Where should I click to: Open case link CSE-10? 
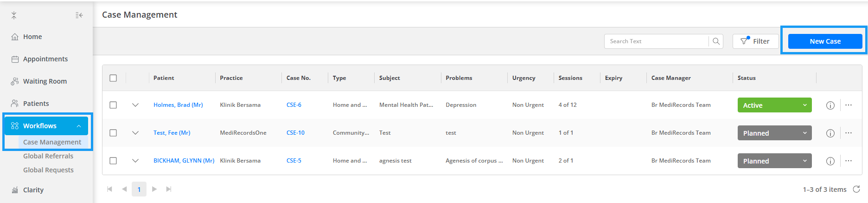coord(295,133)
